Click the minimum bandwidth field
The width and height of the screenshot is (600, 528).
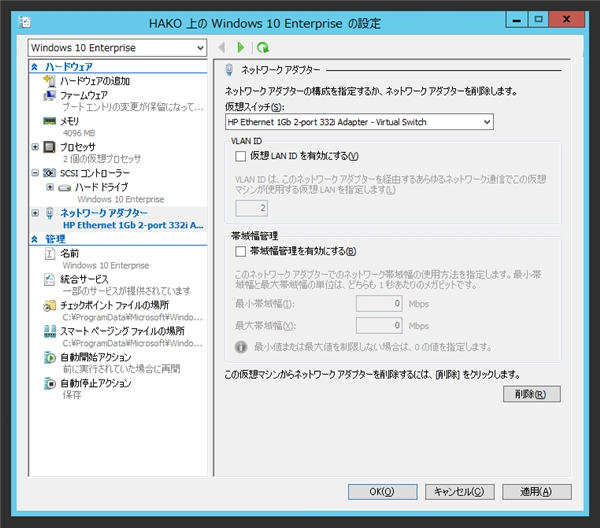pyautogui.click(x=379, y=304)
